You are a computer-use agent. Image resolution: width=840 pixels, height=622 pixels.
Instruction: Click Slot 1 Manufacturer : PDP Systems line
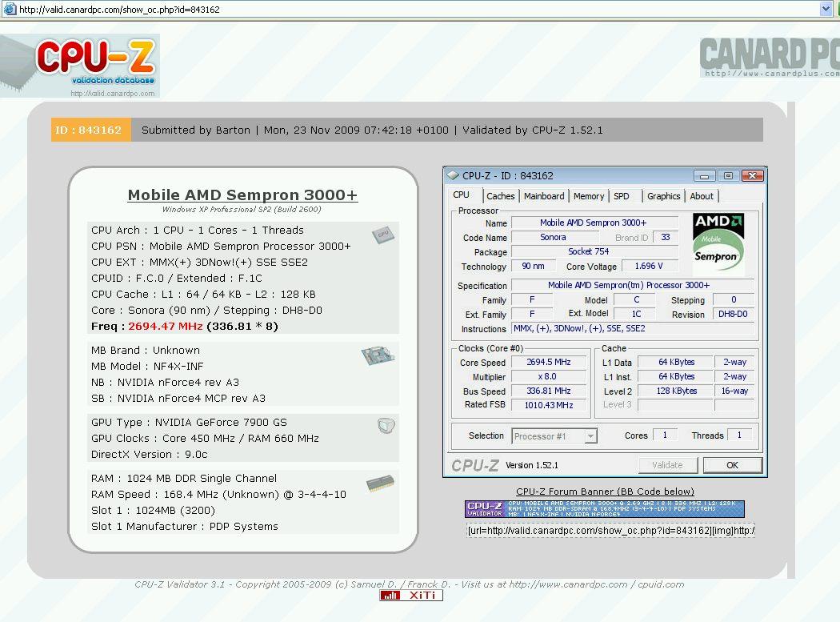[x=184, y=527]
